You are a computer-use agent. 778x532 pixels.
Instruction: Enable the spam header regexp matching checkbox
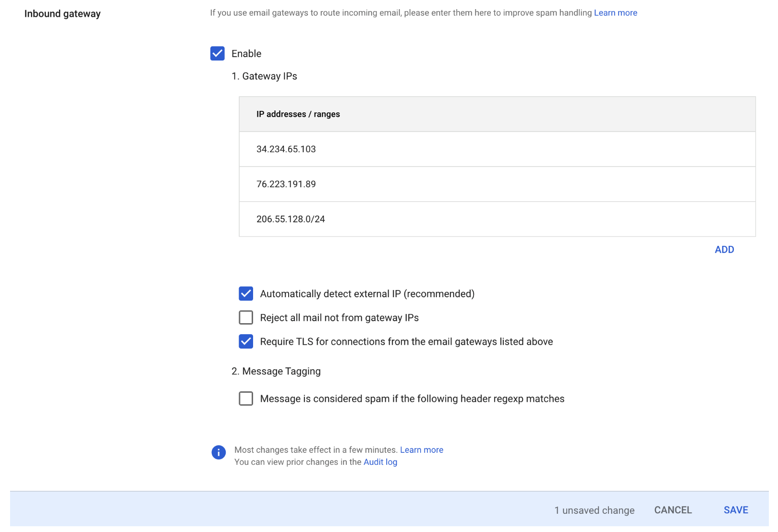click(245, 399)
